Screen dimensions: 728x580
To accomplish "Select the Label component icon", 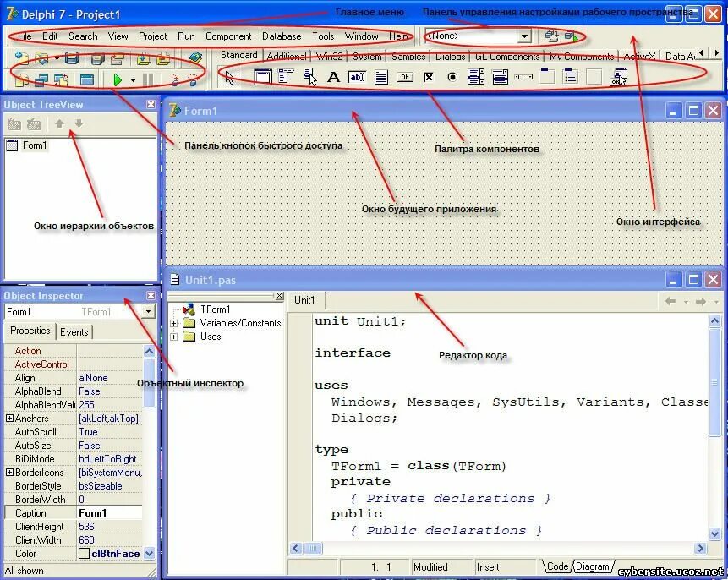I will pos(333,77).
